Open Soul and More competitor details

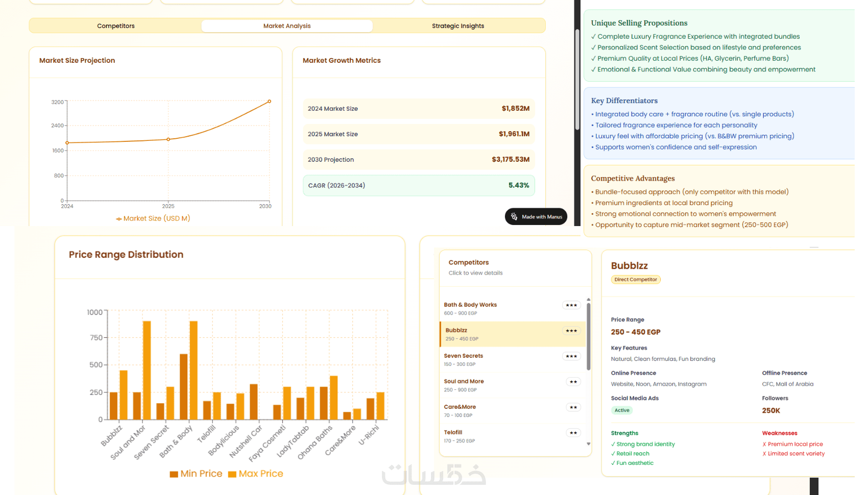(x=513, y=385)
